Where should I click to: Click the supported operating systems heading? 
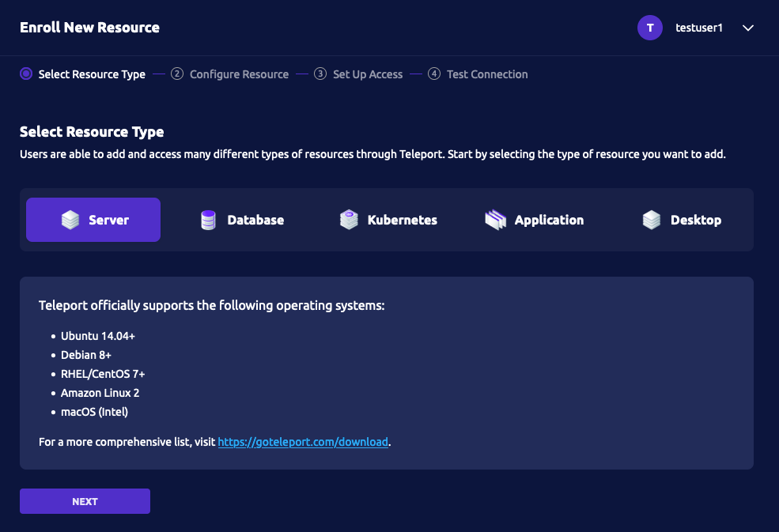[212, 305]
